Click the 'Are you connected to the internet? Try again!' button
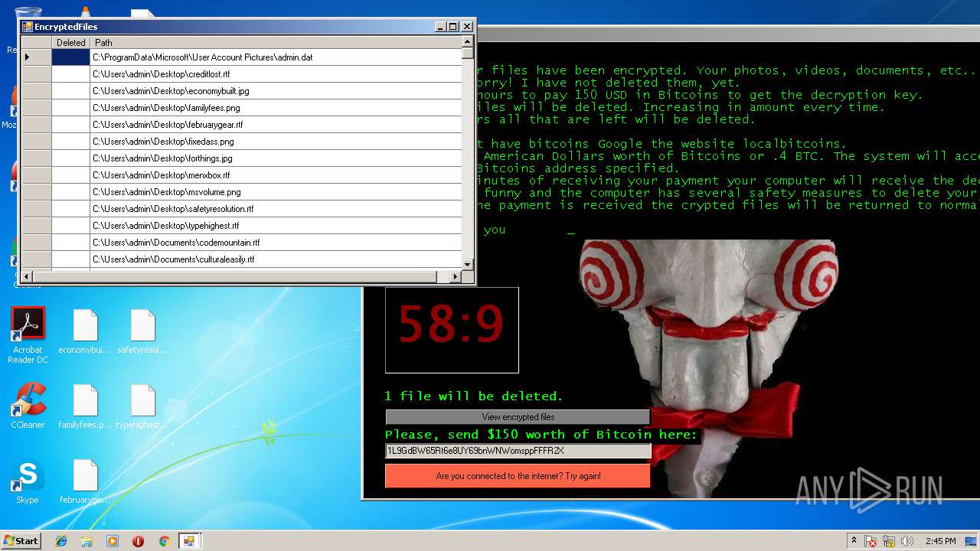The image size is (980, 551). (518, 476)
